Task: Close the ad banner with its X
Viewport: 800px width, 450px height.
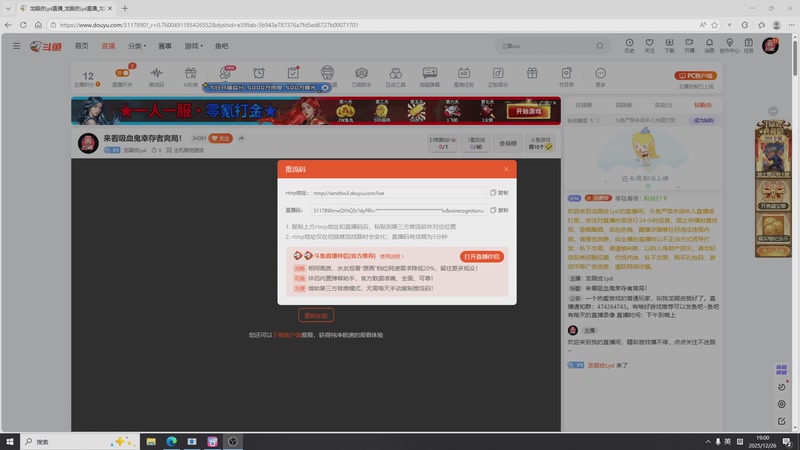Action: tap(555, 103)
